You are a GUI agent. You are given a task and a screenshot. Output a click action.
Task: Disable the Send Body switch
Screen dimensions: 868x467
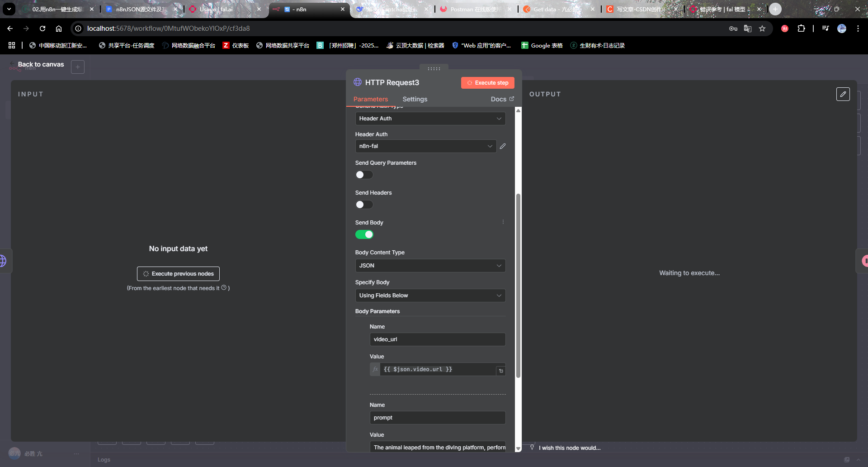click(364, 234)
